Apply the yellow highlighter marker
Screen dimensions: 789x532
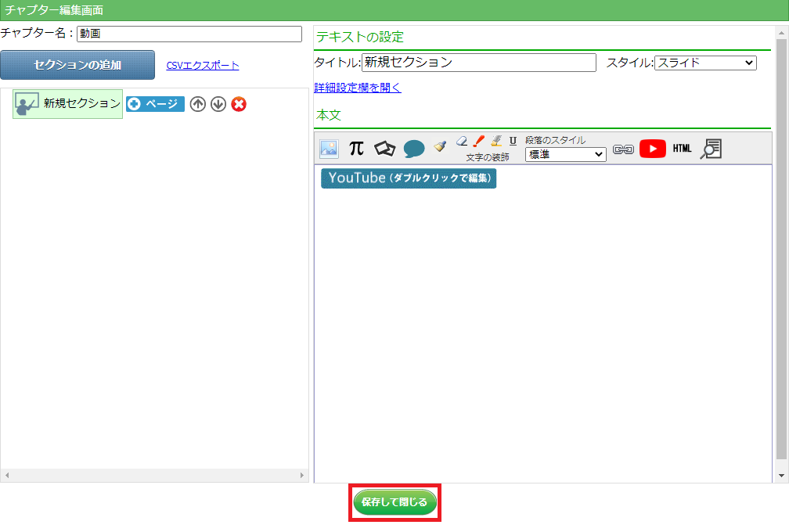tap(496, 141)
